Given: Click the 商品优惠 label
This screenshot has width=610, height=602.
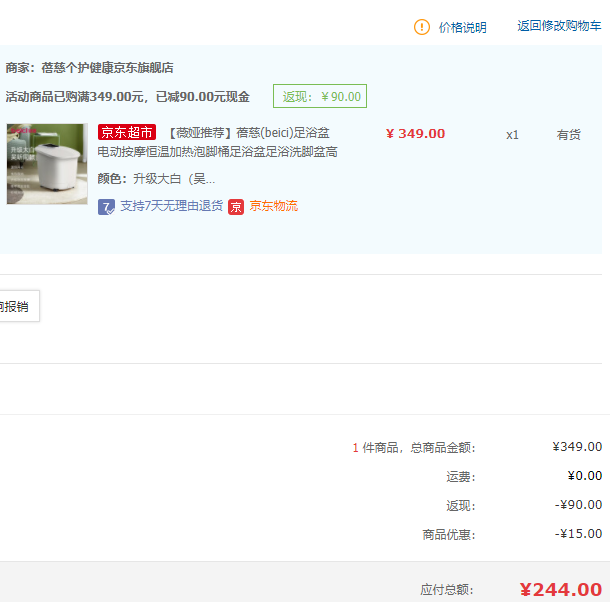Looking at the screenshot, I should point(449,535).
